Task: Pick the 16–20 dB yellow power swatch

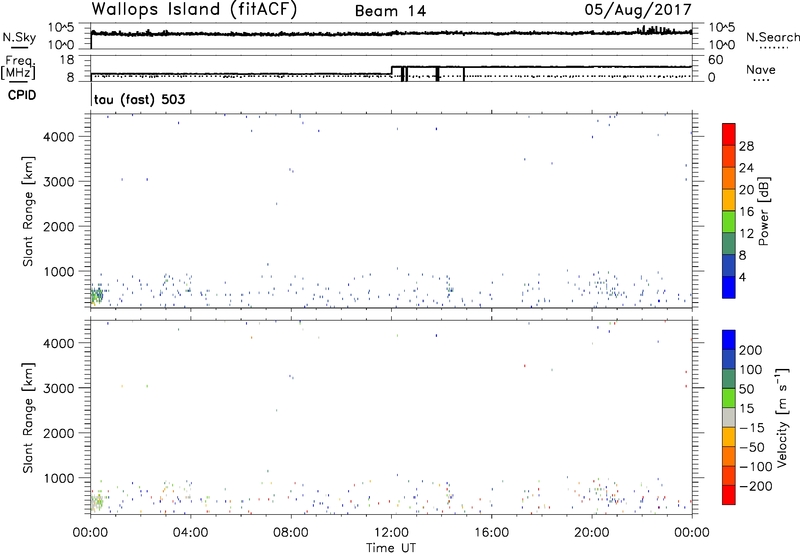Action: [729, 199]
